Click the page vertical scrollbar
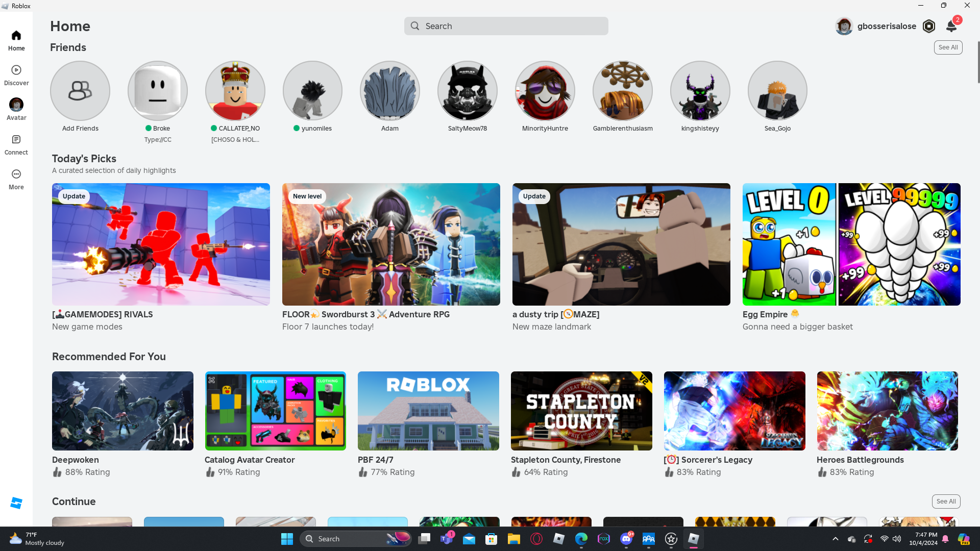The width and height of the screenshot is (980, 551). (x=978, y=62)
